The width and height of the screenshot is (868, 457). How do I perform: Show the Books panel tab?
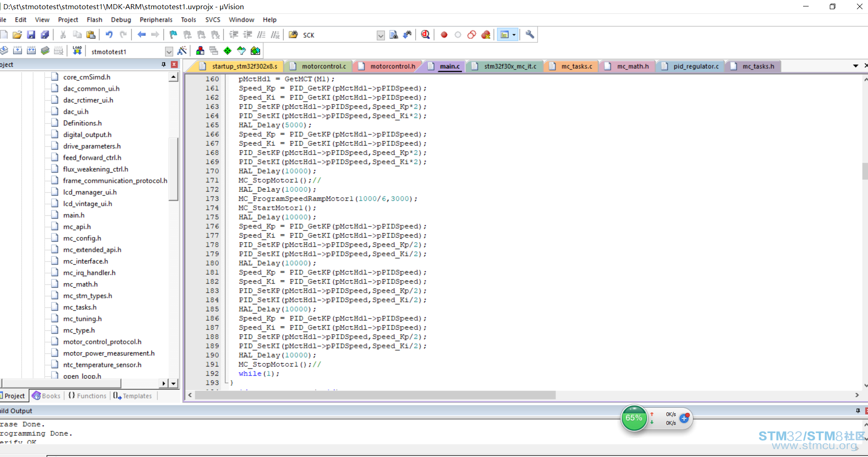click(x=46, y=396)
